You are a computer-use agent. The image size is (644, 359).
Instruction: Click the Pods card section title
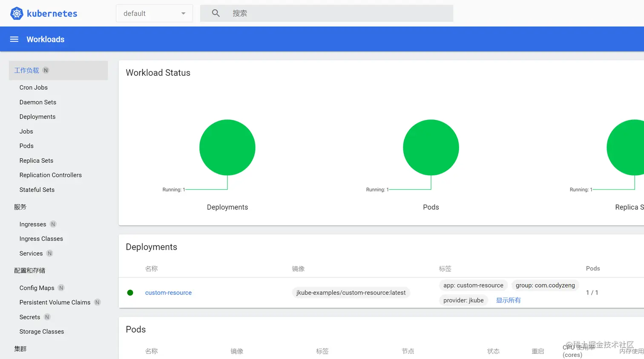click(x=135, y=330)
